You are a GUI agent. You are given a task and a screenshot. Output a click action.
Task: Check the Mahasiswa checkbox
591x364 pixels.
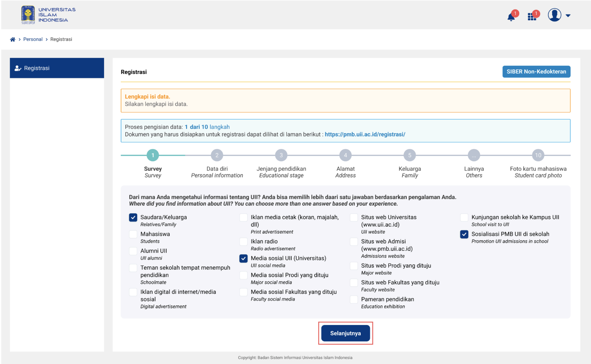pyautogui.click(x=133, y=234)
